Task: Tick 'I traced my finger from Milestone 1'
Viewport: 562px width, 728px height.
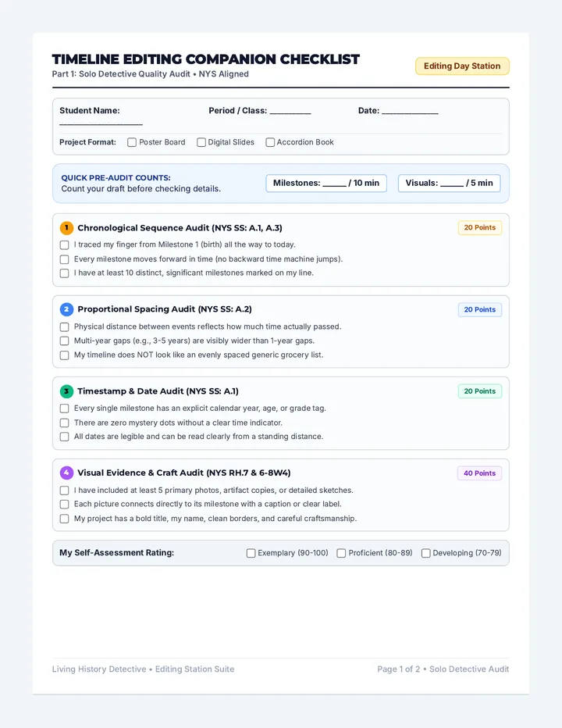Action: coord(65,244)
